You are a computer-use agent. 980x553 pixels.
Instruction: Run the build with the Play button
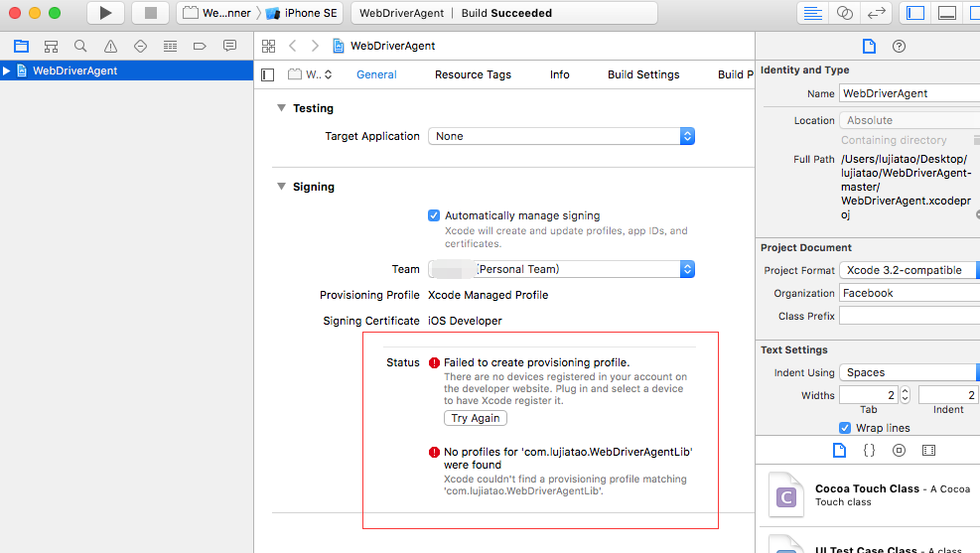105,13
